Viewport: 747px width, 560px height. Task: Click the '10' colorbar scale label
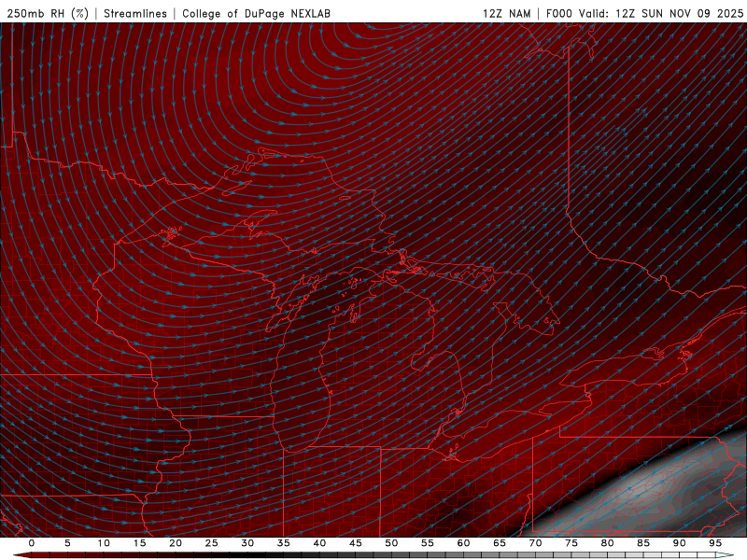click(x=104, y=543)
